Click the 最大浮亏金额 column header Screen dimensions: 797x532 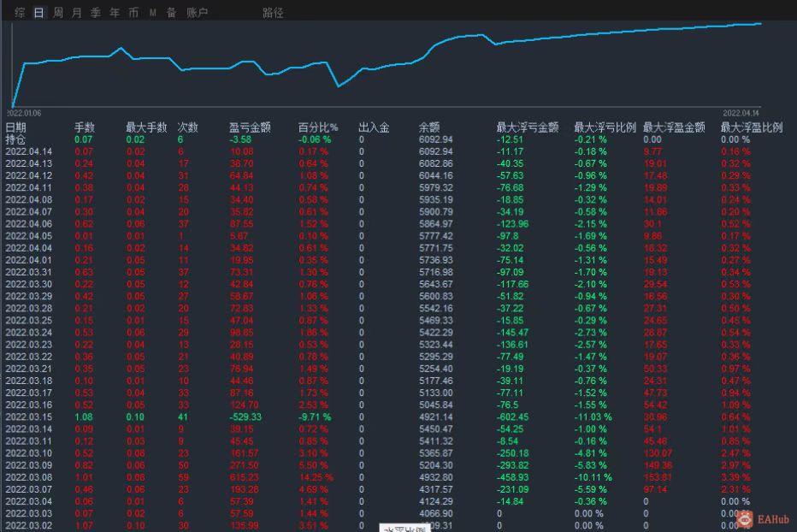528,127
